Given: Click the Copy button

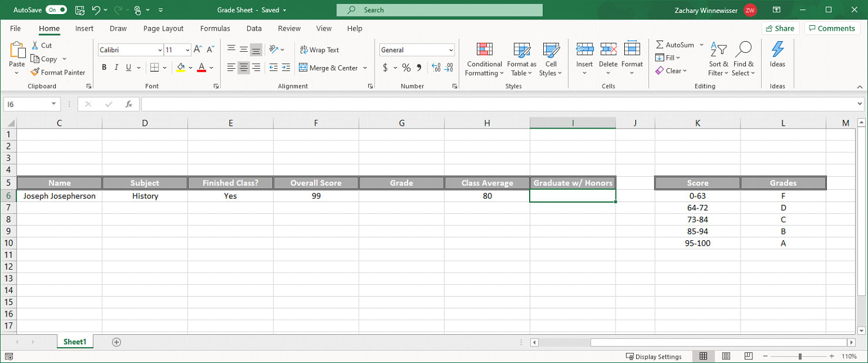Looking at the screenshot, I should [x=44, y=59].
